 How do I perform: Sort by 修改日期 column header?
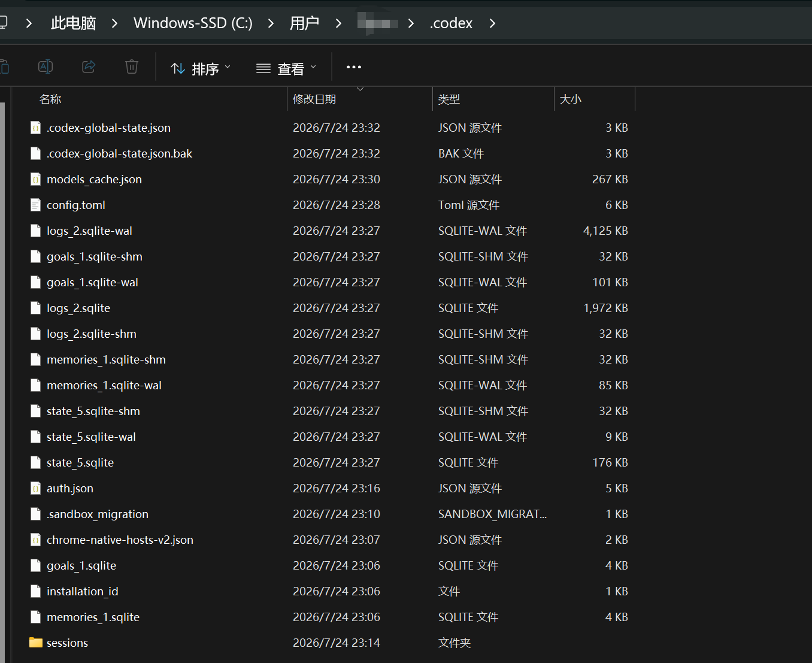click(x=314, y=99)
